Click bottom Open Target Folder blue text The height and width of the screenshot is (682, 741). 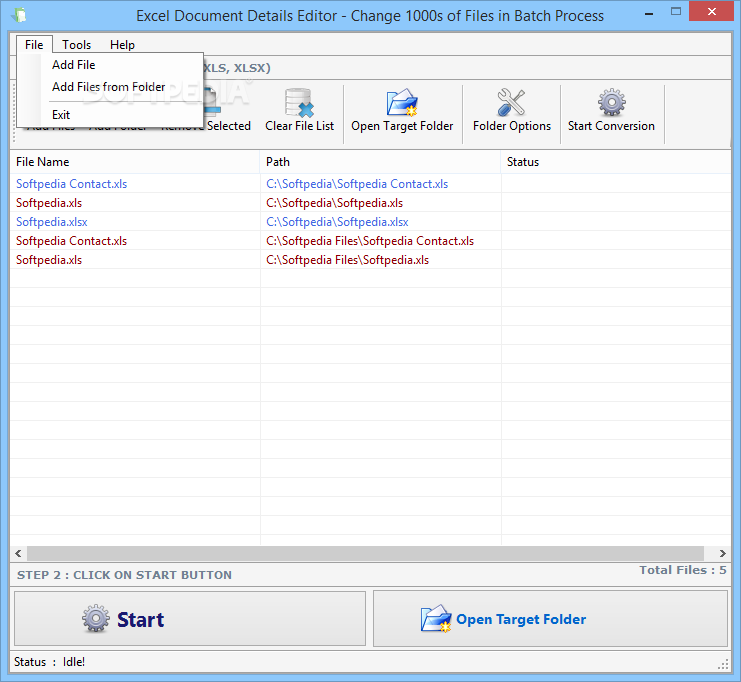(521, 619)
